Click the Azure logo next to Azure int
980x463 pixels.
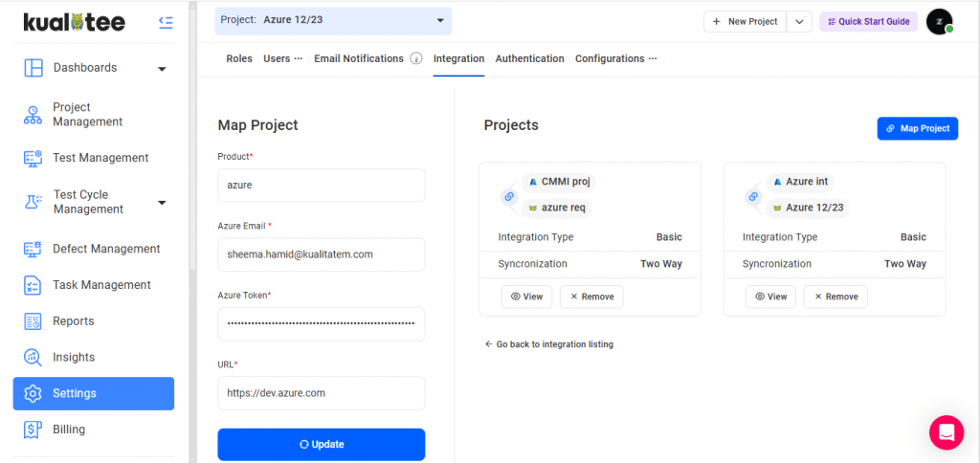click(777, 182)
